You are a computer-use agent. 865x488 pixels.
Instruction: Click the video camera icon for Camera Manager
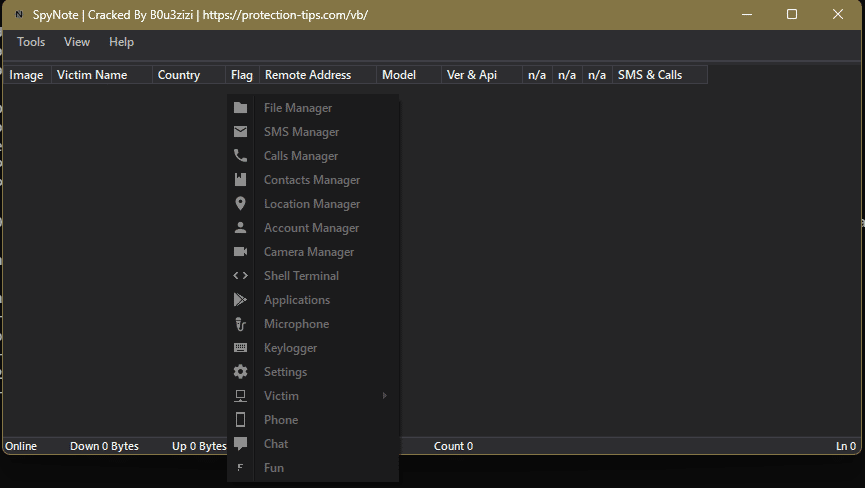click(240, 252)
